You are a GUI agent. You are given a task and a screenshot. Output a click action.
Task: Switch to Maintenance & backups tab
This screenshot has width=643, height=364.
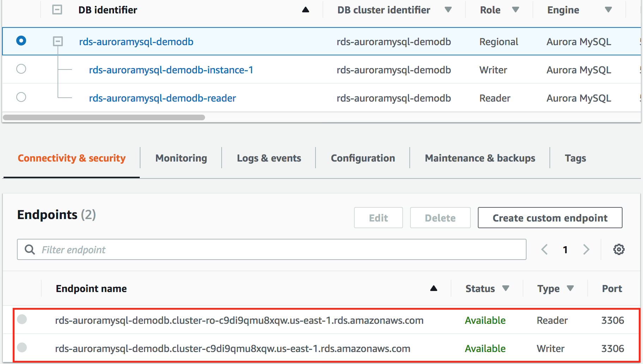coord(480,158)
